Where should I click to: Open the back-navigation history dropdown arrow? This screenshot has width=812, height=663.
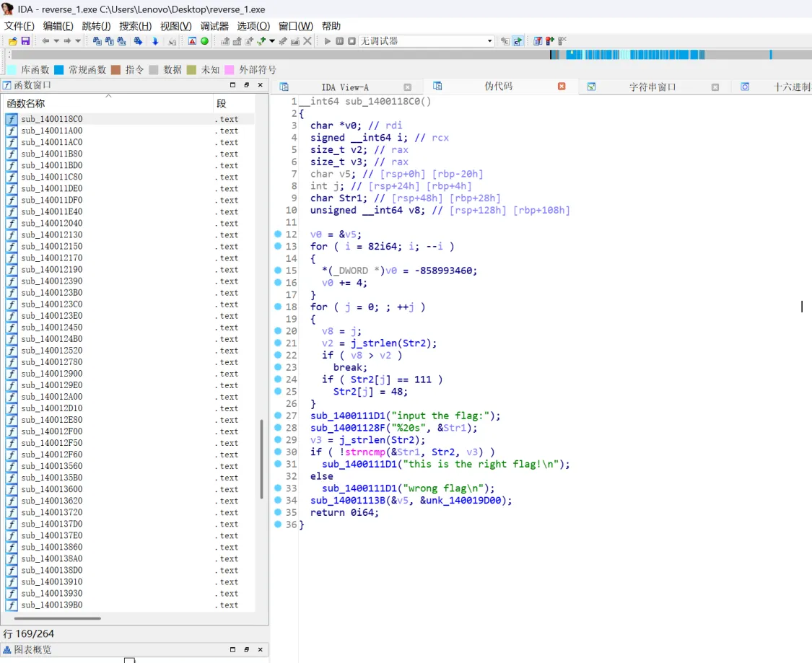56,41
